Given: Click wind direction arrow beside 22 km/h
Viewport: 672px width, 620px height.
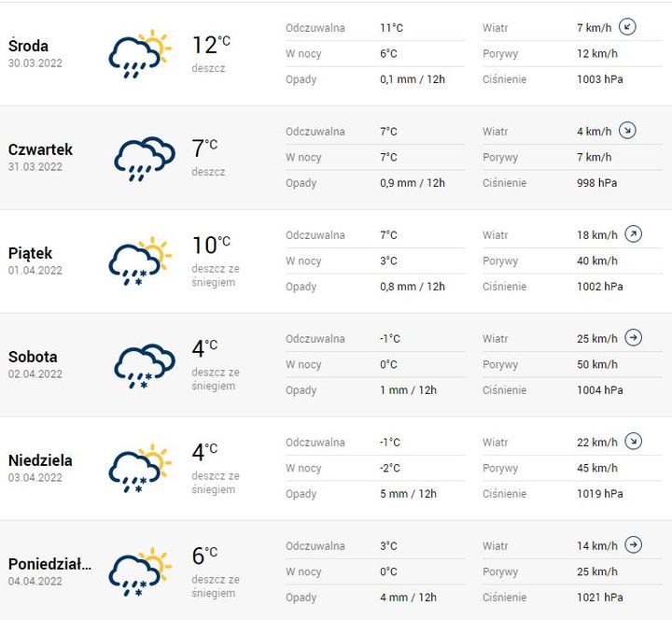Looking at the screenshot, I should click(x=634, y=442).
